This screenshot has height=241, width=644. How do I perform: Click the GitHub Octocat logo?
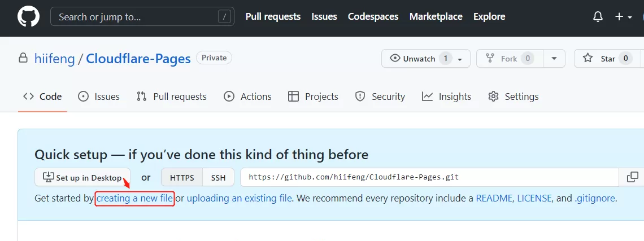coord(28,16)
